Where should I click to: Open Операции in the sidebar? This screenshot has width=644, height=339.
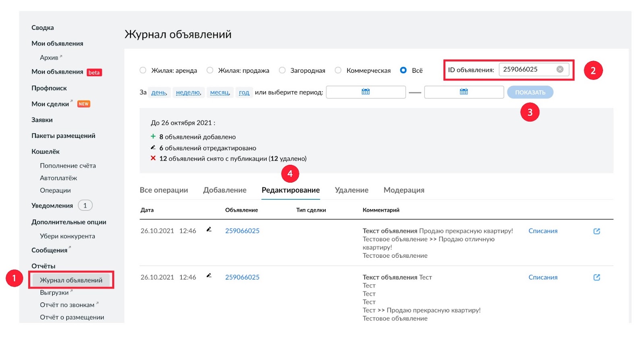coord(55,190)
